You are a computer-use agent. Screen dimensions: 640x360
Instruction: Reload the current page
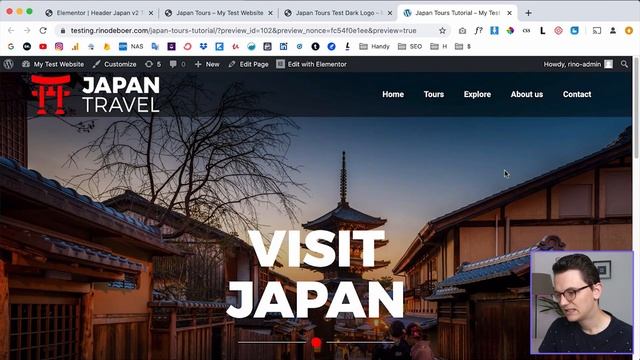click(43, 31)
